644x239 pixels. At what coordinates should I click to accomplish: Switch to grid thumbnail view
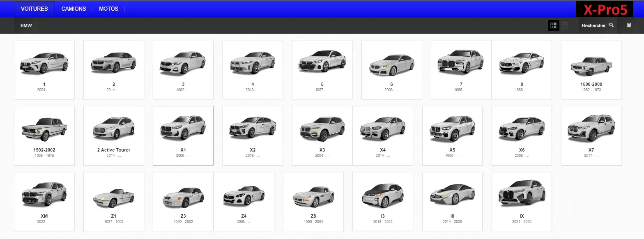click(554, 25)
